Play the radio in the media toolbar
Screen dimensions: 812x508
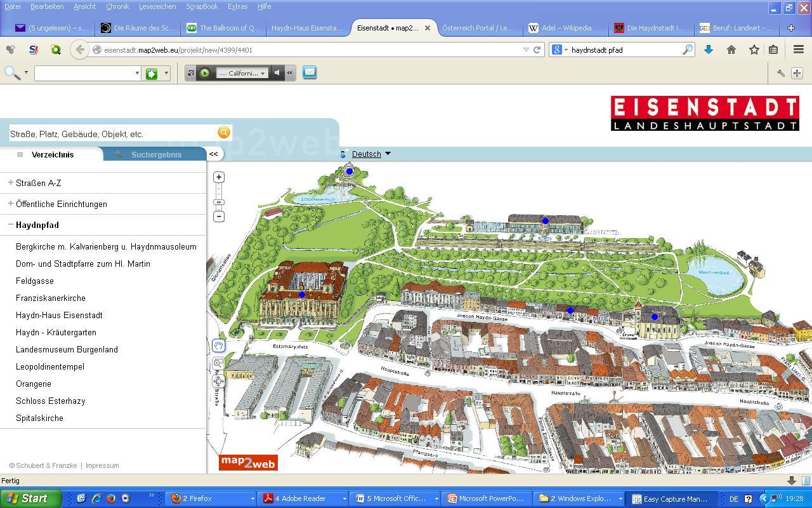[205, 73]
